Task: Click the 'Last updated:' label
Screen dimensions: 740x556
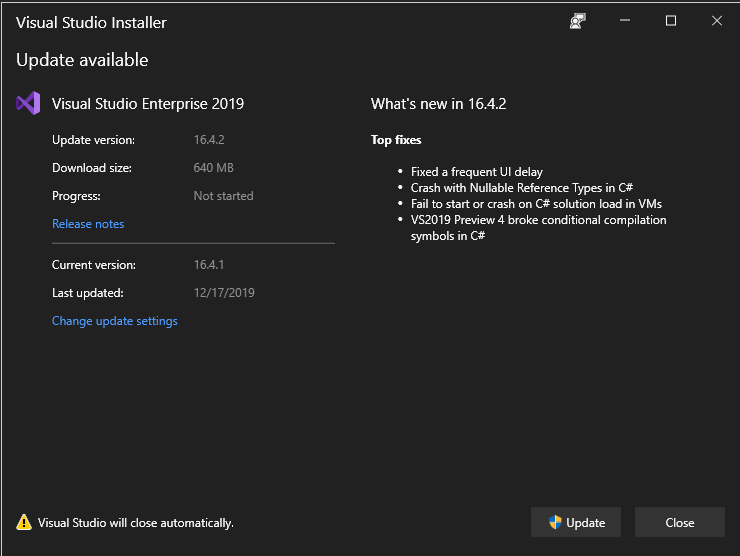Action: click(88, 293)
